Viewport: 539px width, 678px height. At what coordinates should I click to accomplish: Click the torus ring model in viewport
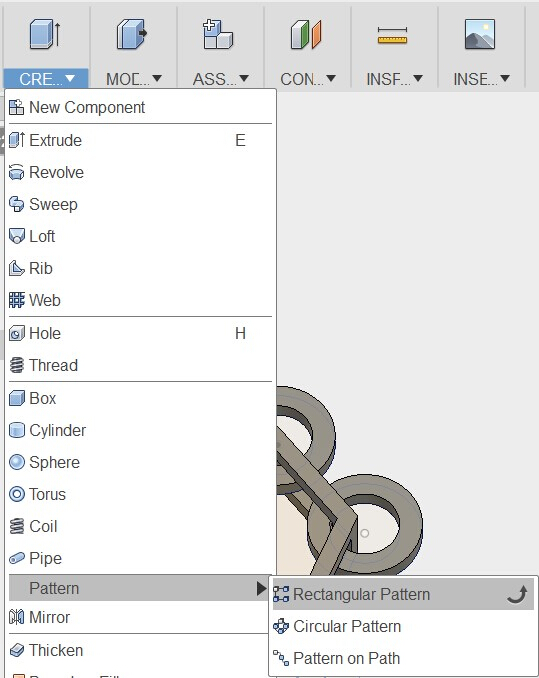click(x=365, y=524)
